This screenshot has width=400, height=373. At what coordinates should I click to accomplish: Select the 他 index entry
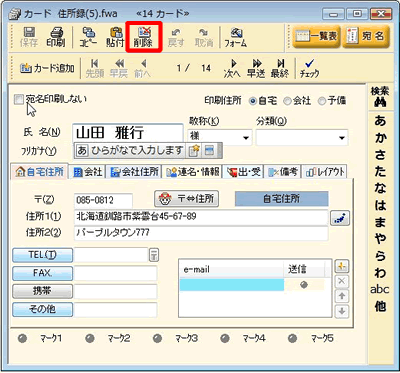(380, 306)
